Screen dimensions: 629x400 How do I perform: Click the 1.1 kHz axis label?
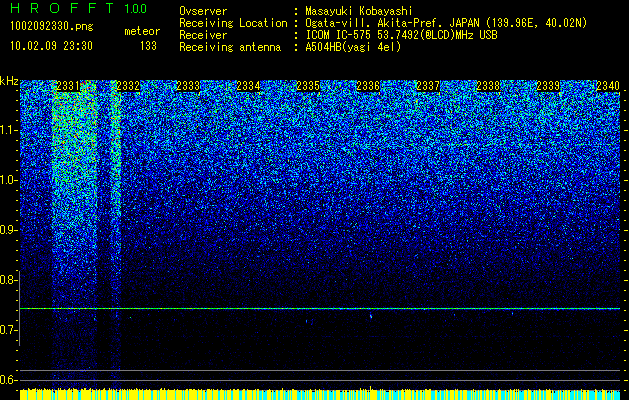[9, 130]
